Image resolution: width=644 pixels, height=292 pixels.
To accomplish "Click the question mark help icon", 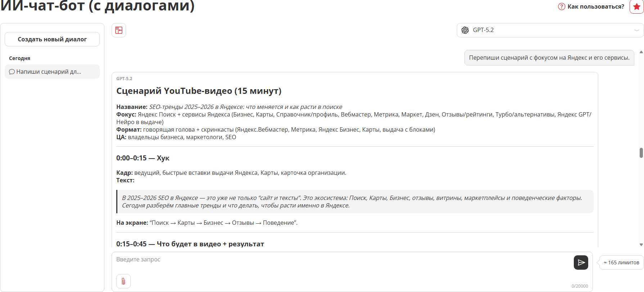I will coord(561,6).
